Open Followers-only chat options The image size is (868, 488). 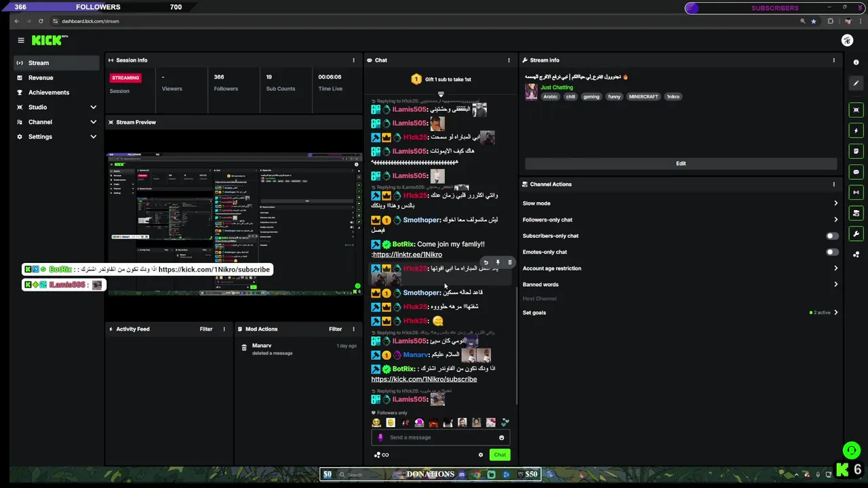click(680, 220)
